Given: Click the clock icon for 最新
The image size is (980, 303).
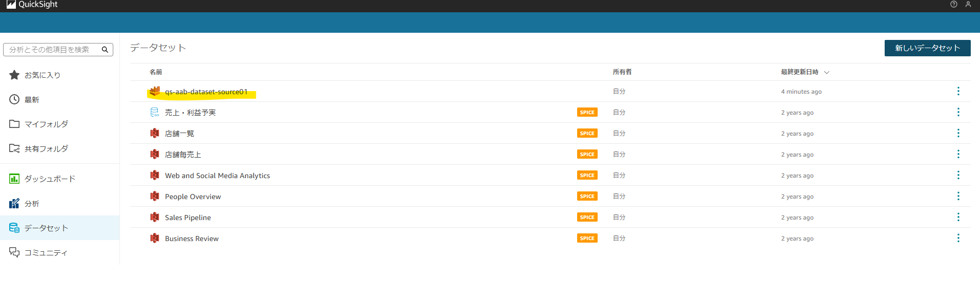Looking at the screenshot, I should (x=14, y=99).
